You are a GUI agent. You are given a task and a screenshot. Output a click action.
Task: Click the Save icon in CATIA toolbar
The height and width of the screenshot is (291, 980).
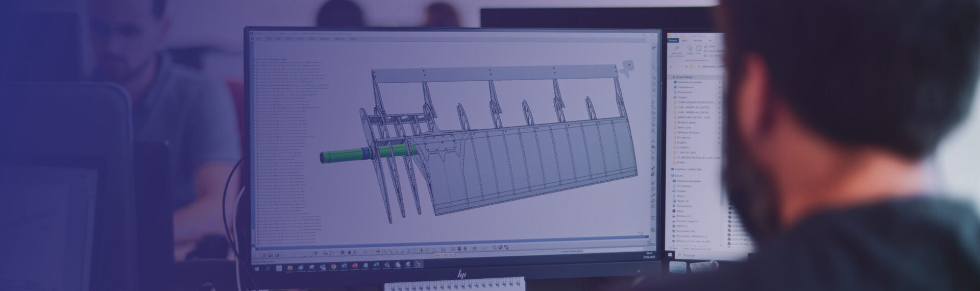click(272, 254)
